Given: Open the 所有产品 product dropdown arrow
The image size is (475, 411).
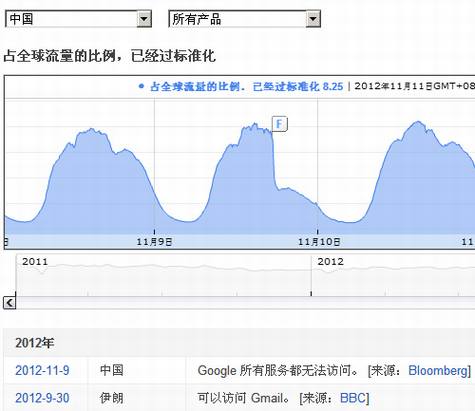Looking at the screenshot, I should (313, 19).
